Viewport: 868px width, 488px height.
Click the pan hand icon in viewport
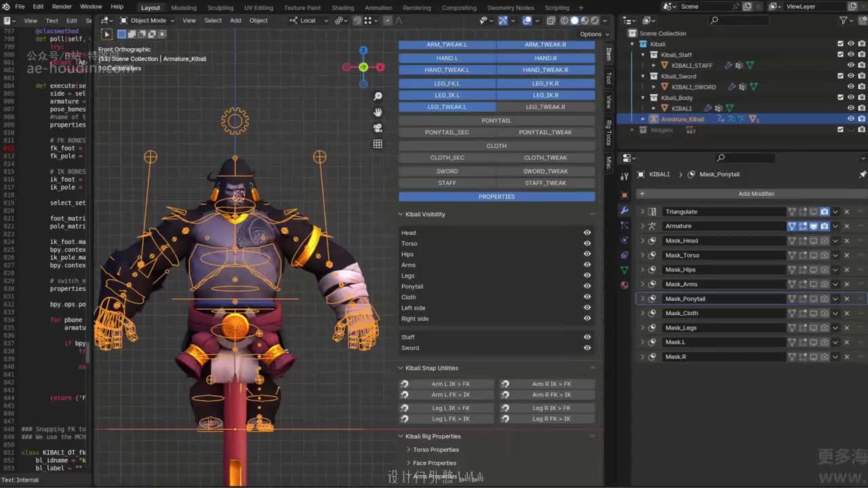[378, 112]
